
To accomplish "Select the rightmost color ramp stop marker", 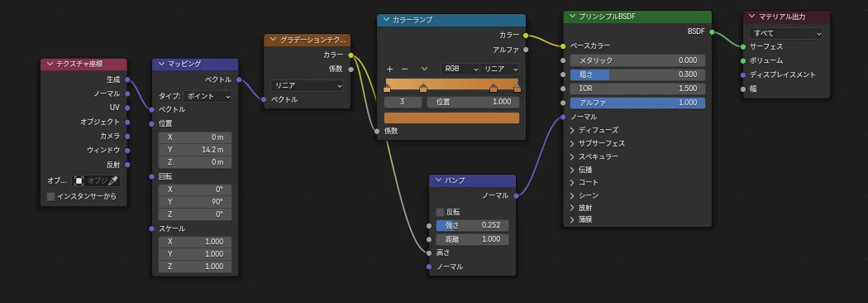I will (517, 88).
